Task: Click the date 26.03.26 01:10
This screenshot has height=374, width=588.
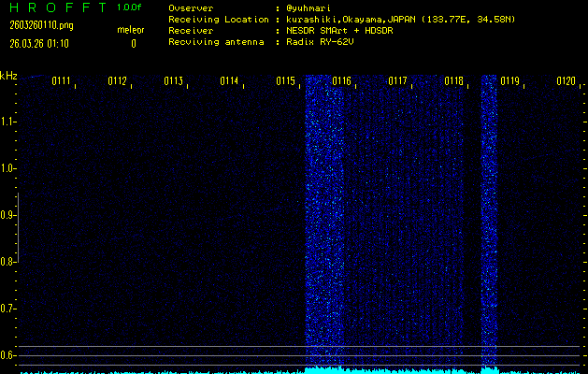Action: point(39,44)
